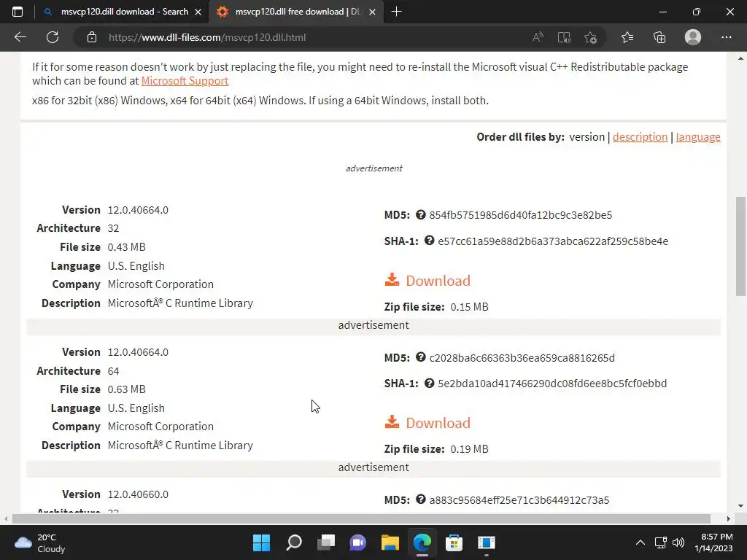Screen dimensions: 747x560
Task: Click download arrow icon for 0.15 MB zip
Action: [x=392, y=279]
